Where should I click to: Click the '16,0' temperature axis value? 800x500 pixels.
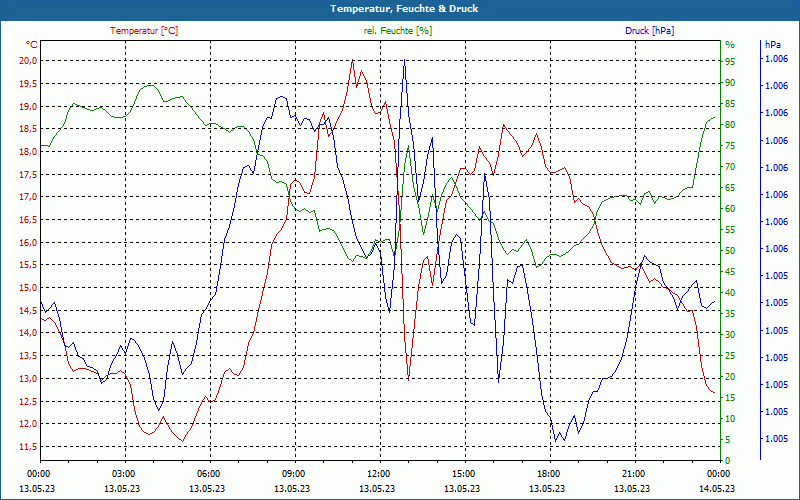(x=28, y=242)
